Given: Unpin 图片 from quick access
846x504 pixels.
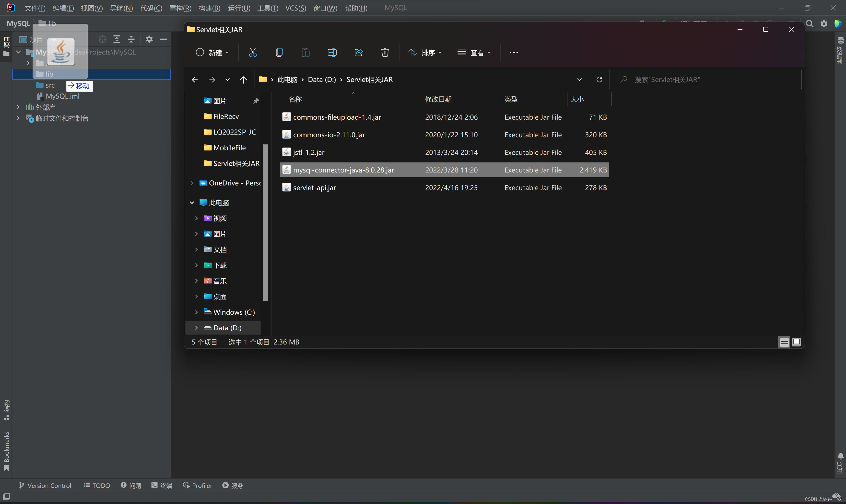Looking at the screenshot, I should 256,101.
